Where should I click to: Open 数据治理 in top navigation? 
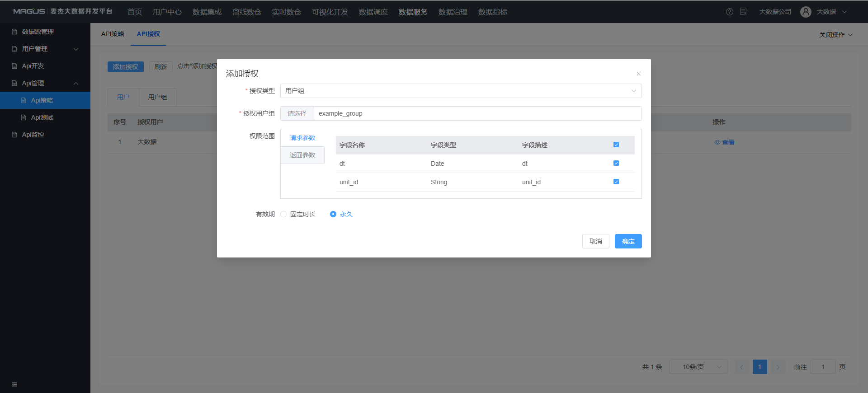coord(453,12)
